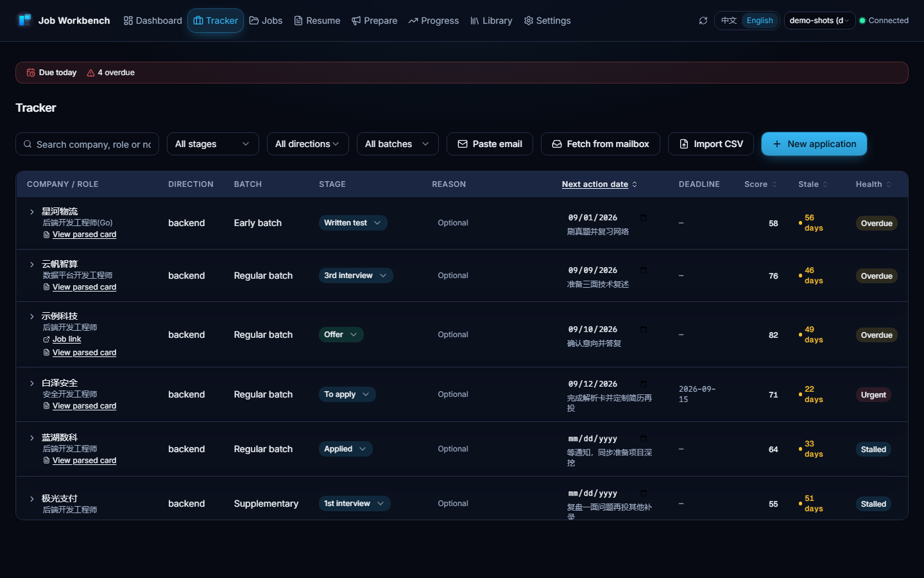Open the All batches filter dropdown
924x578 pixels.
(x=397, y=144)
